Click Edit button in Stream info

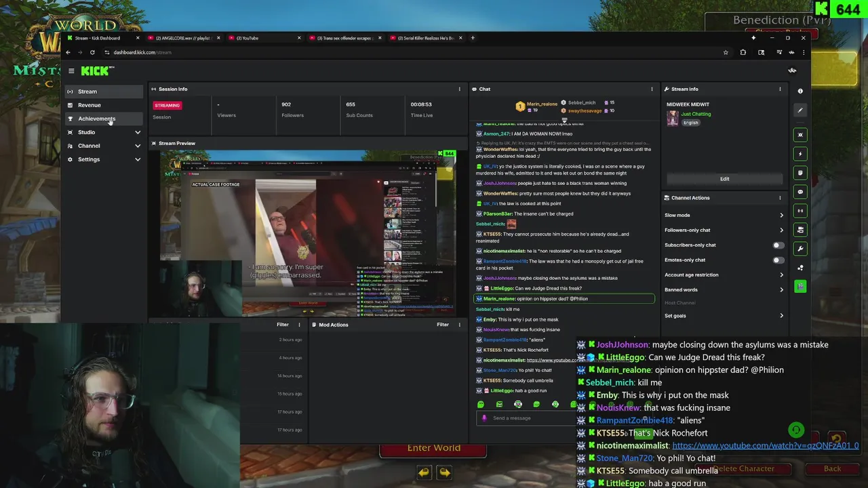tap(724, 179)
